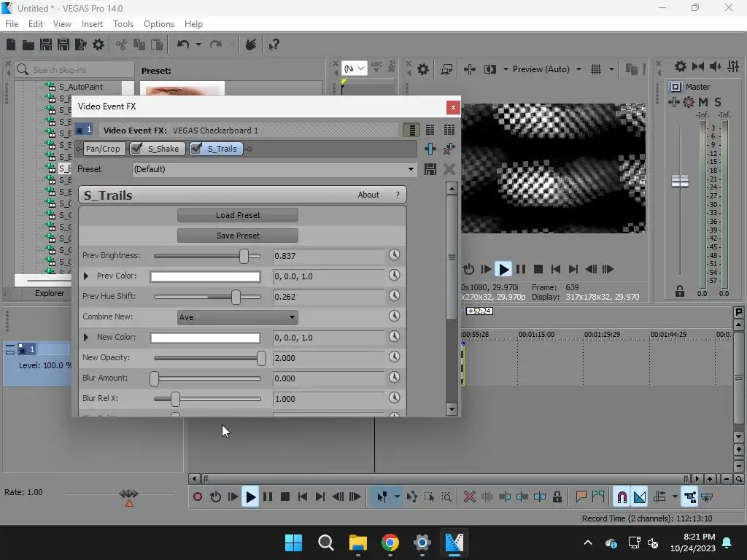The width and height of the screenshot is (747, 560).
Task: Click the Save Preset button
Action: click(x=238, y=236)
